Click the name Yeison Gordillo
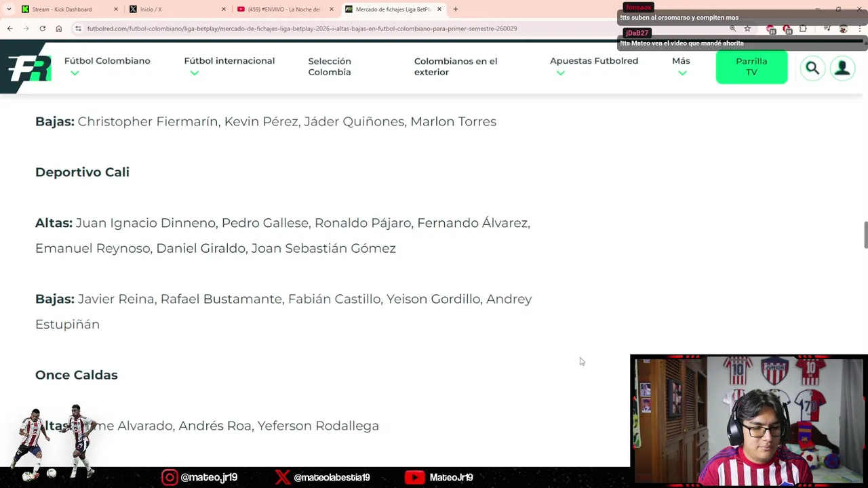This screenshot has width=868, height=488. click(433, 299)
